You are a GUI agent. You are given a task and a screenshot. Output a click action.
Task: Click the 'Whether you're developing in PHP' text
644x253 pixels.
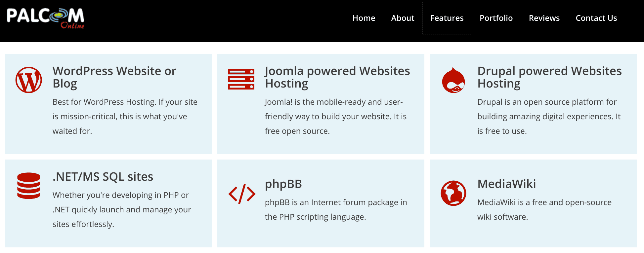(122, 210)
